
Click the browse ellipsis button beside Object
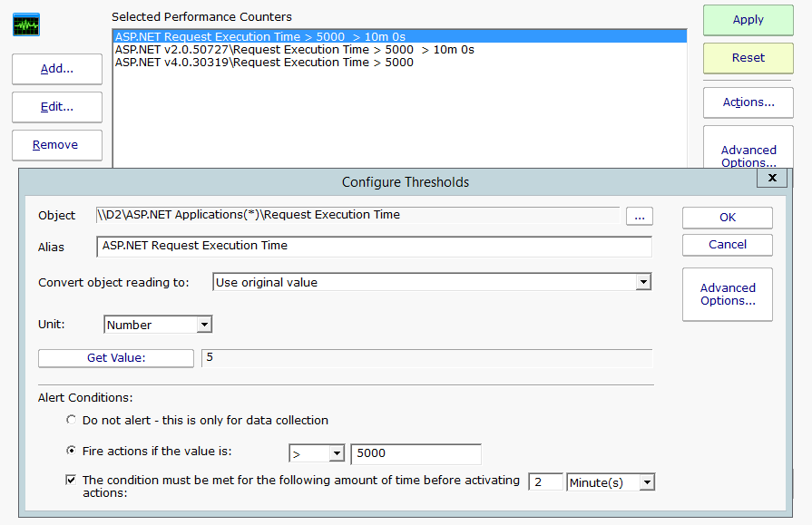pyautogui.click(x=639, y=216)
